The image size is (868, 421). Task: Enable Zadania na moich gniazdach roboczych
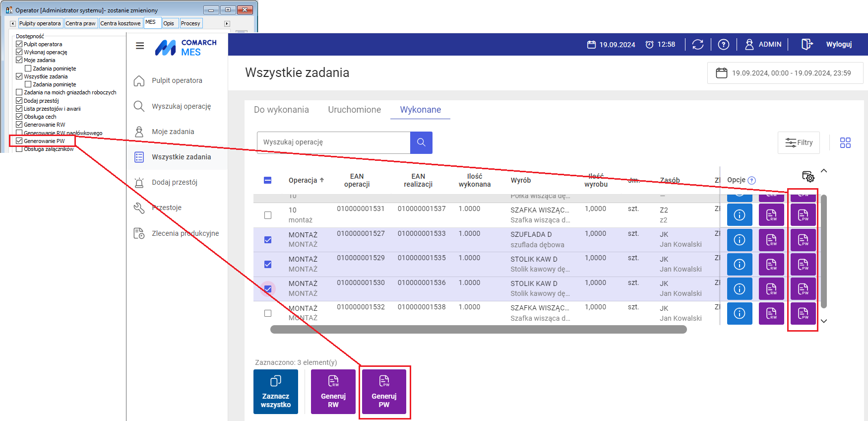(19, 92)
